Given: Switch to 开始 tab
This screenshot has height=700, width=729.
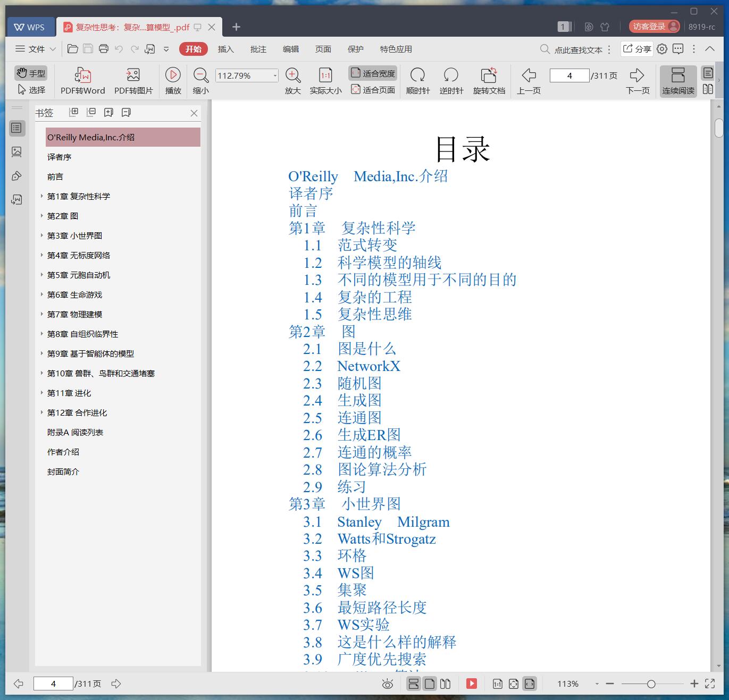Looking at the screenshot, I should (193, 49).
